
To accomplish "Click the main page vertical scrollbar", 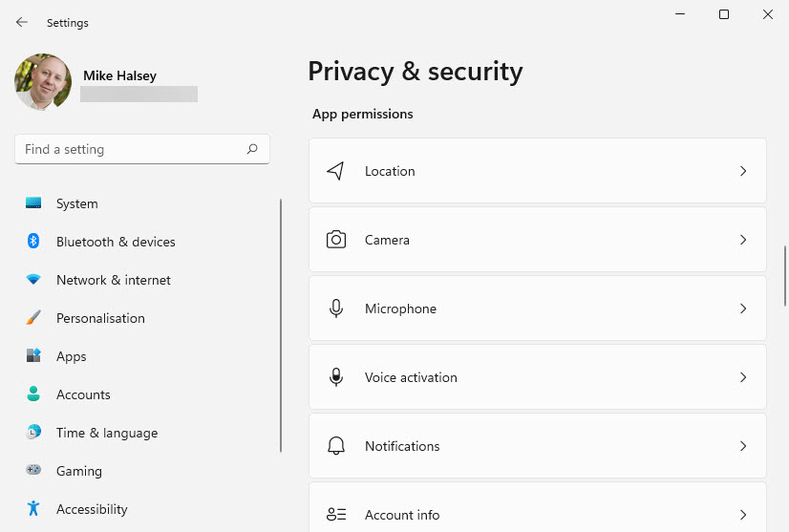I will coord(785,275).
